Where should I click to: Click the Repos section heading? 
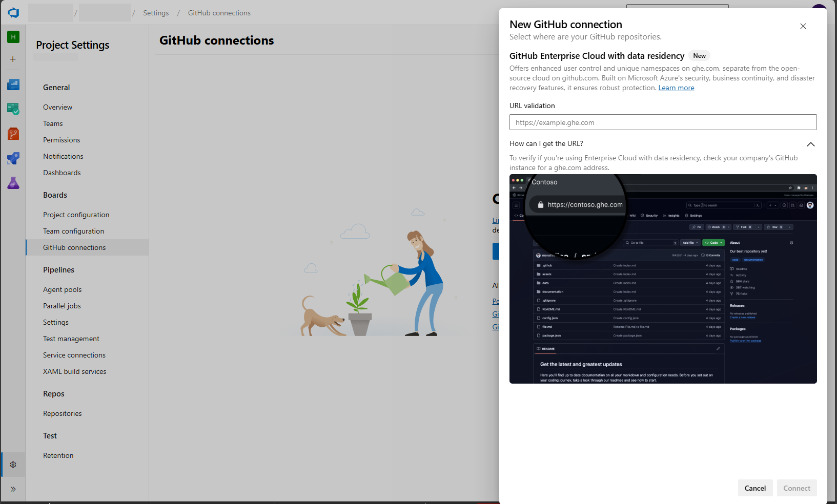pos(54,394)
